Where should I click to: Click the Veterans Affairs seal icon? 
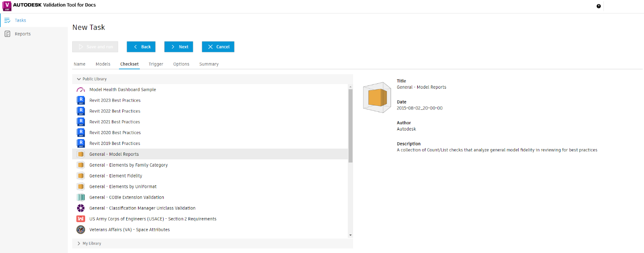pyautogui.click(x=81, y=230)
